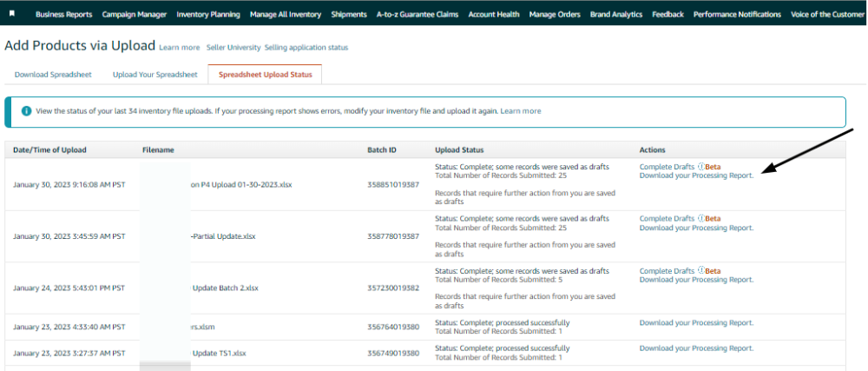The image size is (868, 371).
Task: Click the Actions column header
Action: (x=653, y=150)
